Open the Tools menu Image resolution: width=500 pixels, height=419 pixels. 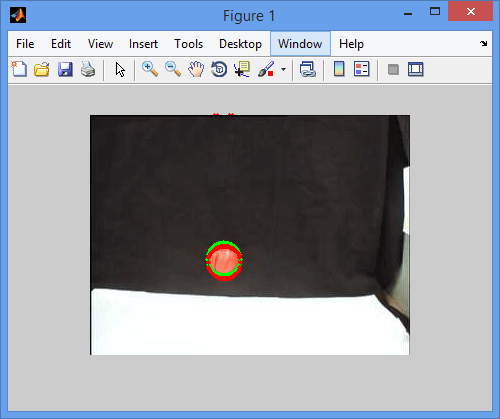click(x=189, y=44)
